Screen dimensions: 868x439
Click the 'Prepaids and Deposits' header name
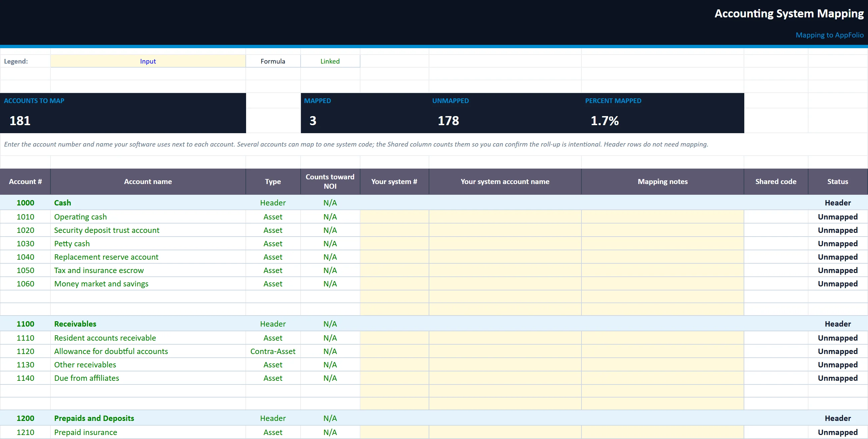pyautogui.click(x=94, y=418)
